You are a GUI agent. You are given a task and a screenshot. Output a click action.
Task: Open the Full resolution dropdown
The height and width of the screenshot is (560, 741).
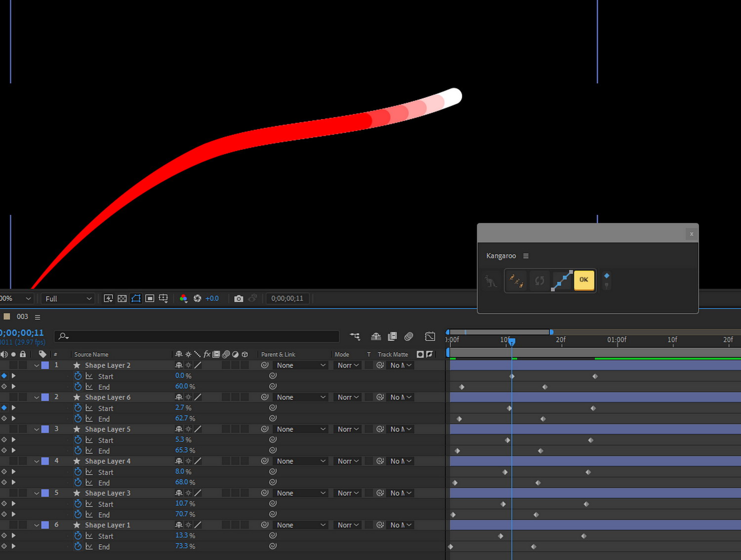coord(68,299)
